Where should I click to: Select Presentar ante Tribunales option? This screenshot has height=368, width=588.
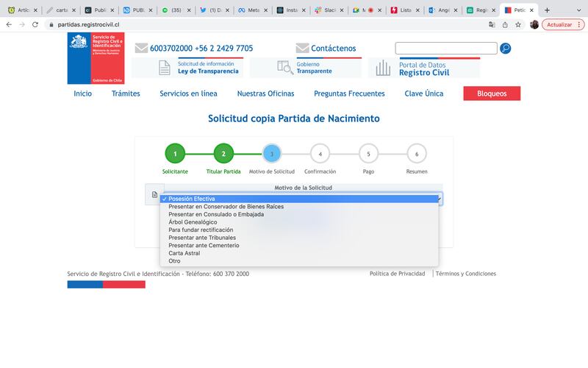(x=299, y=238)
